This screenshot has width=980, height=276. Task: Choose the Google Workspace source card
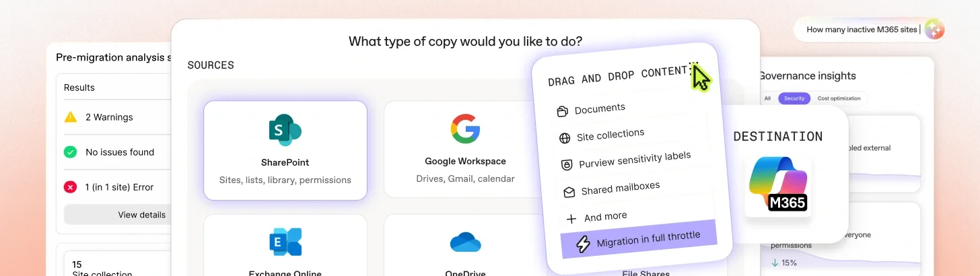(464, 149)
